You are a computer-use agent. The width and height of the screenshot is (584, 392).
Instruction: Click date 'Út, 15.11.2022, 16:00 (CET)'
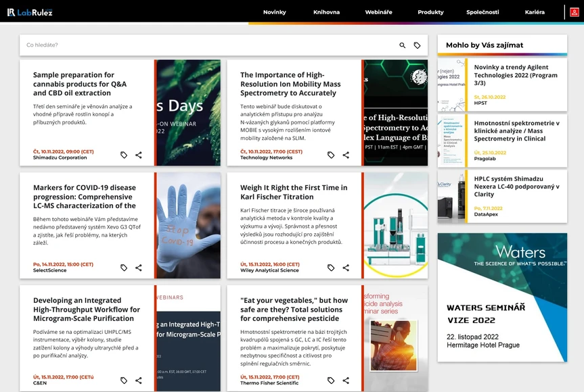point(269,264)
